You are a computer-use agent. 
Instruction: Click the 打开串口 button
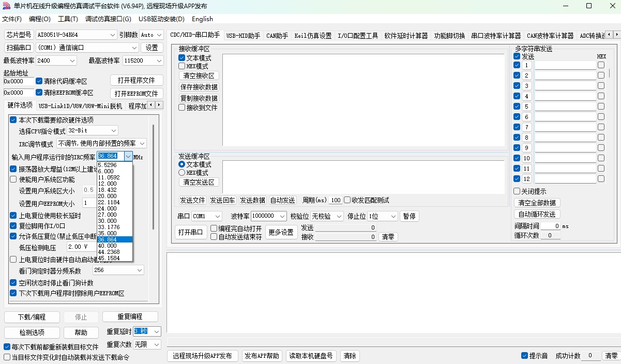point(191,232)
